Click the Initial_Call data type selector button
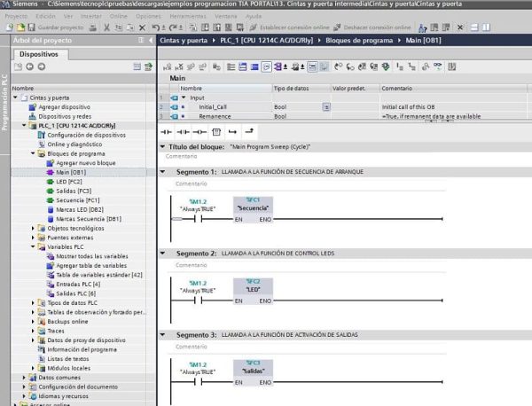Image resolution: width=532 pixels, height=406 pixels. [326, 106]
